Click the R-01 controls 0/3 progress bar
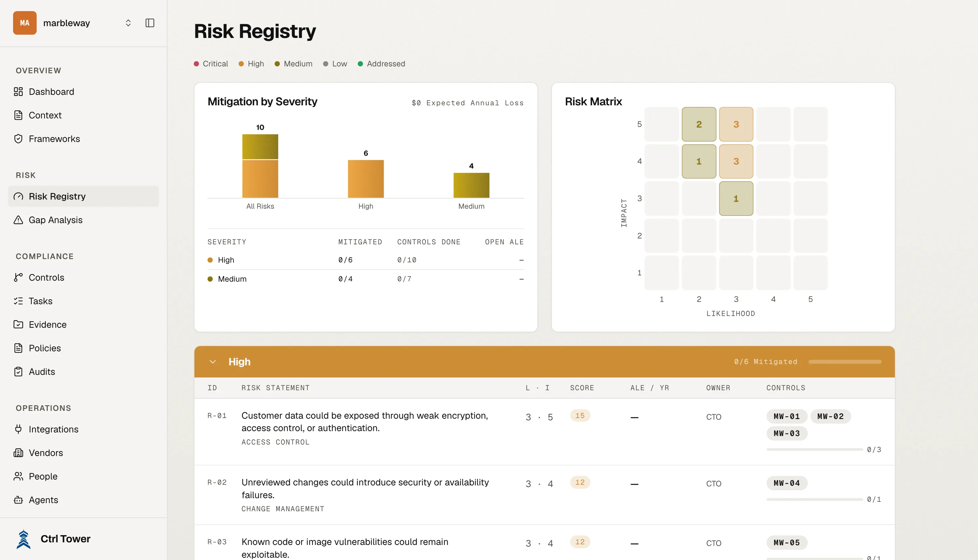The height and width of the screenshot is (560, 978). (814, 449)
